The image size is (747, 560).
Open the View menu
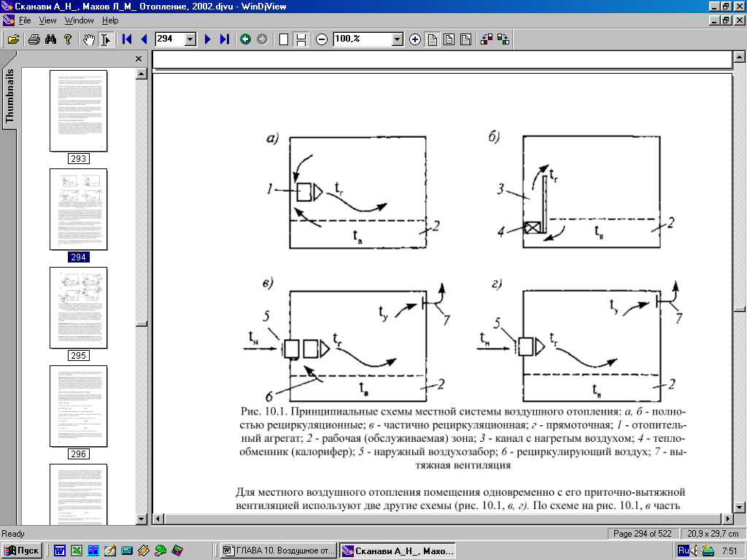pos(47,20)
